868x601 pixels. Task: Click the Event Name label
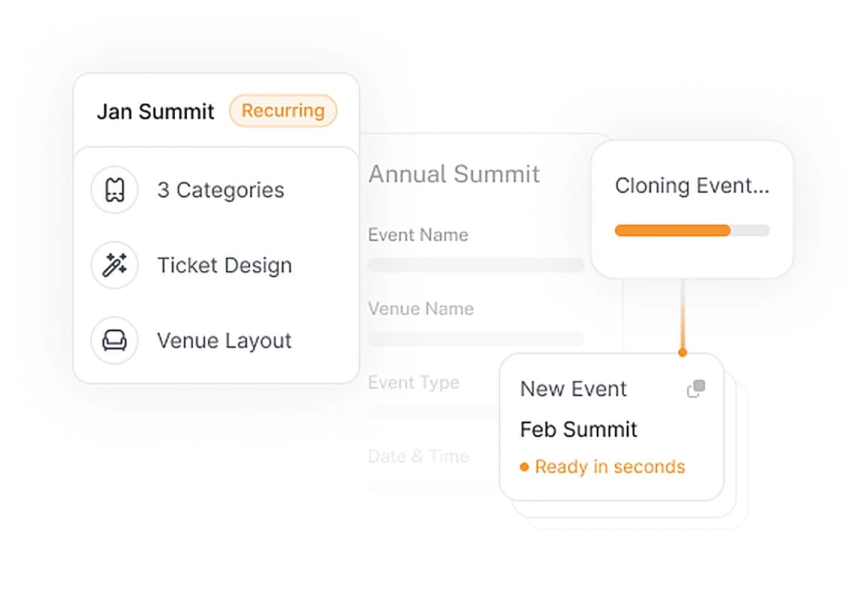(x=418, y=235)
